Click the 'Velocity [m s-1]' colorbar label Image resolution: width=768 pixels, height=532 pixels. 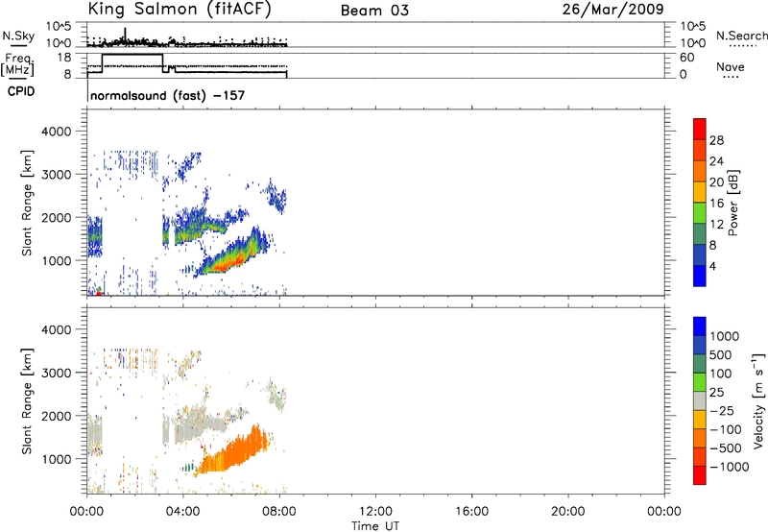point(758,400)
